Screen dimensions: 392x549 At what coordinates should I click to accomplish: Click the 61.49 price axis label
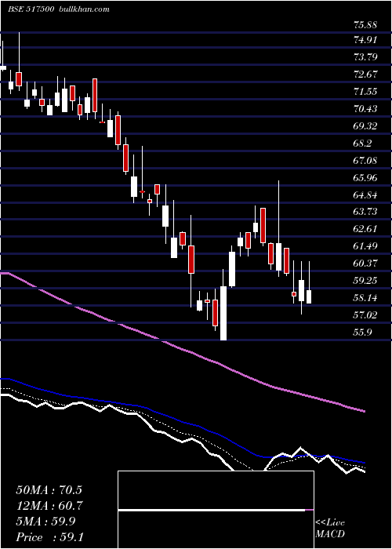365,245
